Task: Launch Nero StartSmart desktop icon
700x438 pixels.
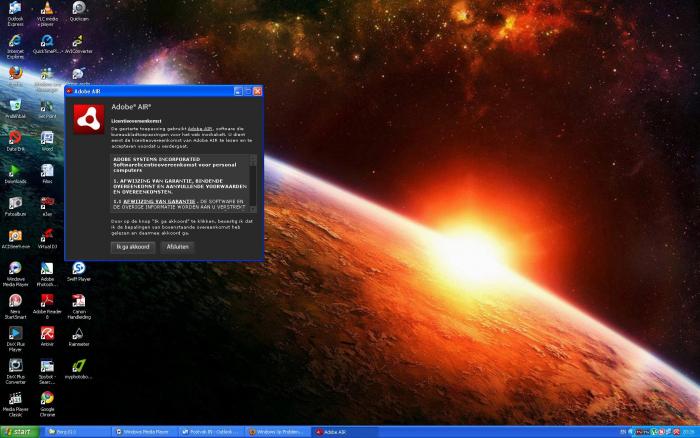Action: [x=15, y=306]
